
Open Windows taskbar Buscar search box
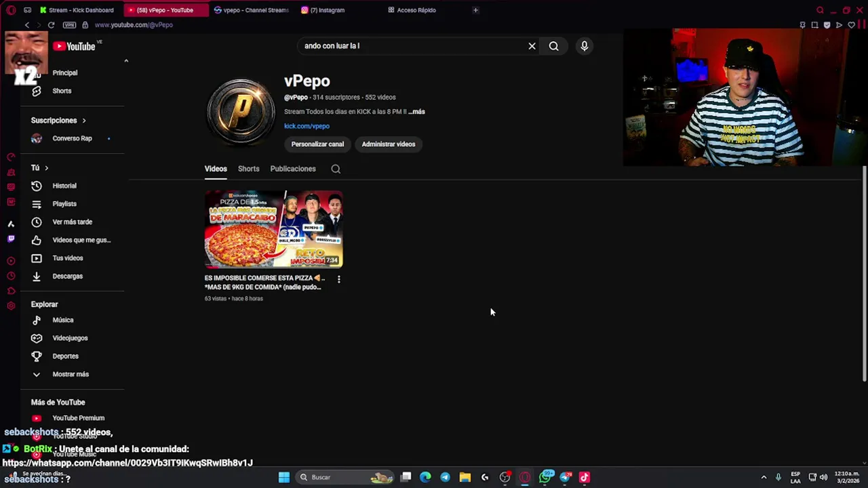[x=346, y=477]
